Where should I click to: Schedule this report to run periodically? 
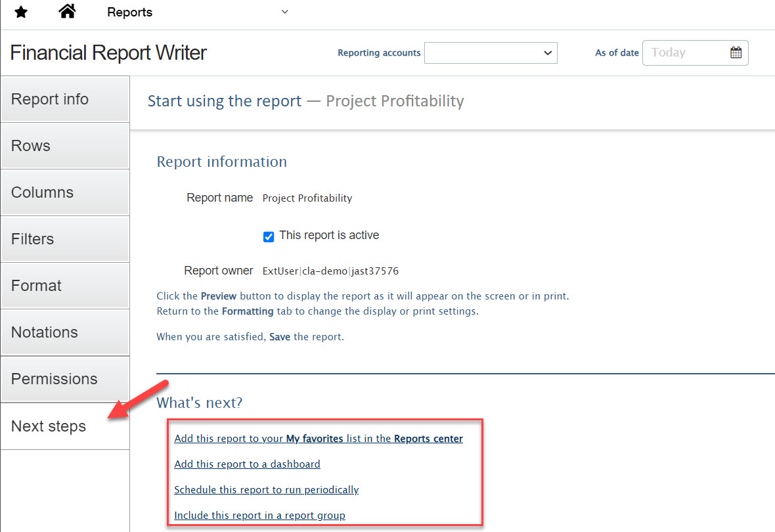[x=266, y=490]
